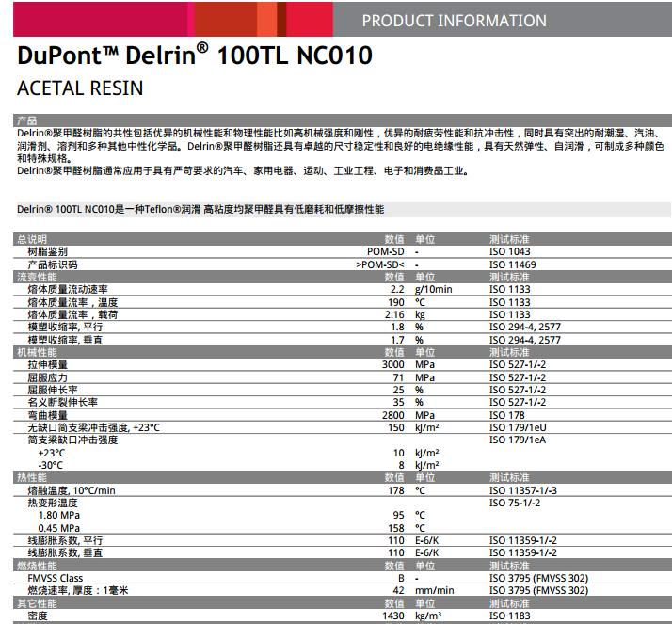Click ISO 179/1eU test standard

coord(518,427)
